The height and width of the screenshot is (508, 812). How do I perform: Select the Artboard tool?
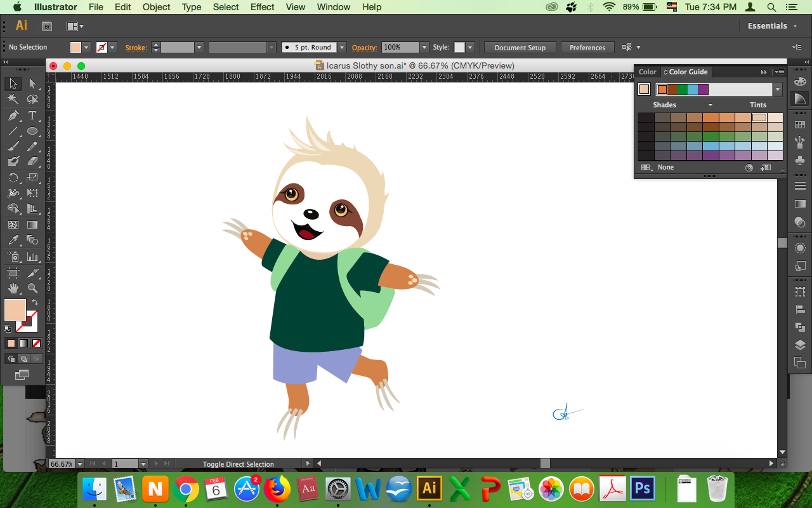(13, 273)
